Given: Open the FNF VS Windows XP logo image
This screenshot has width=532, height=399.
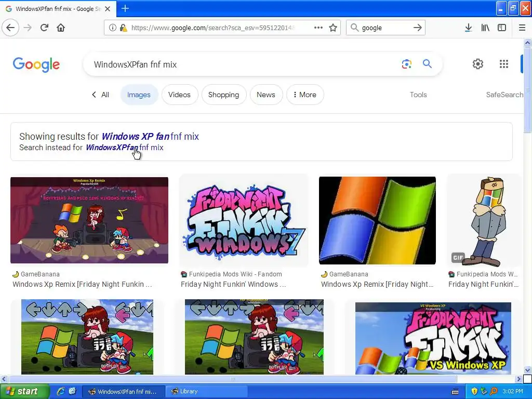Looking at the screenshot, I should [433, 338].
